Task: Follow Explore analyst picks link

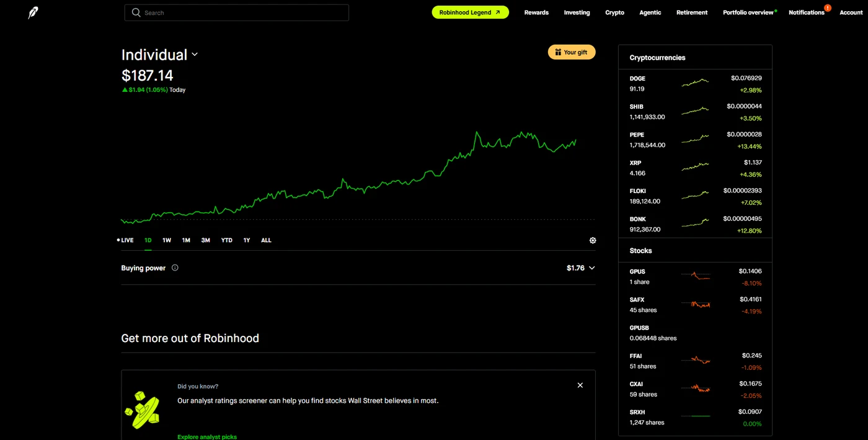Action: tap(207, 437)
